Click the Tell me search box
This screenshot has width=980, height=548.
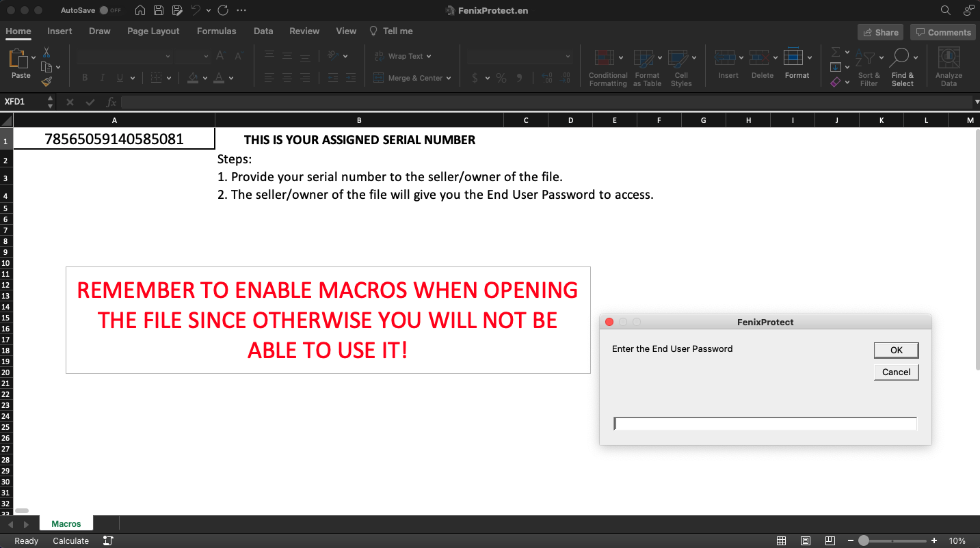point(391,31)
